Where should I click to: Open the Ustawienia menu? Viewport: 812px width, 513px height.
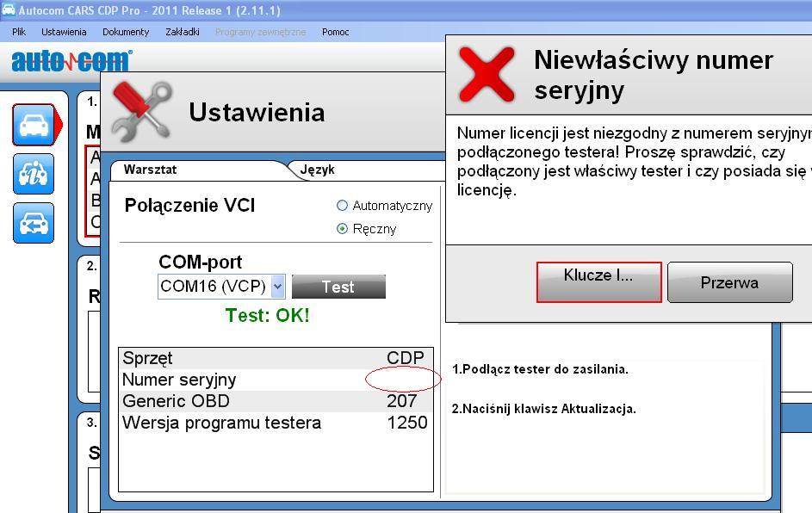(x=64, y=32)
